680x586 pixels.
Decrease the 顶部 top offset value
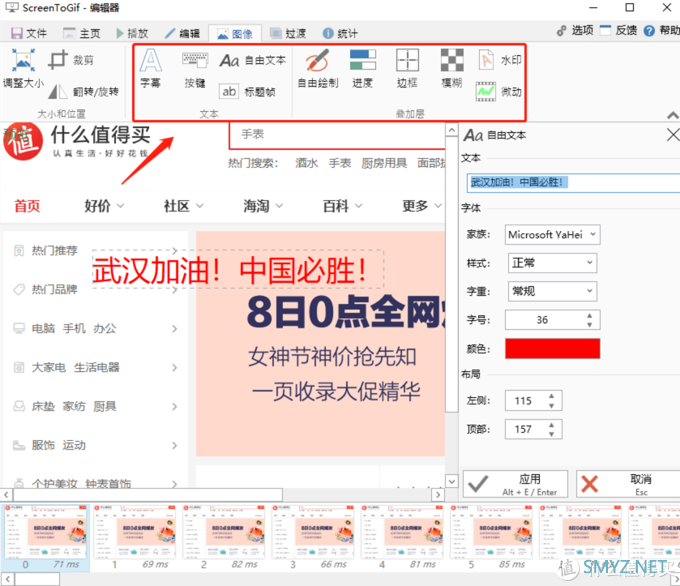coord(551,434)
